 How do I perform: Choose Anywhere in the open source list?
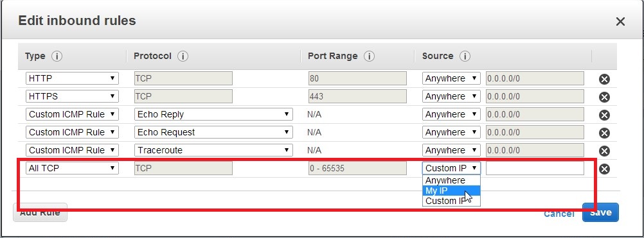(x=451, y=180)
